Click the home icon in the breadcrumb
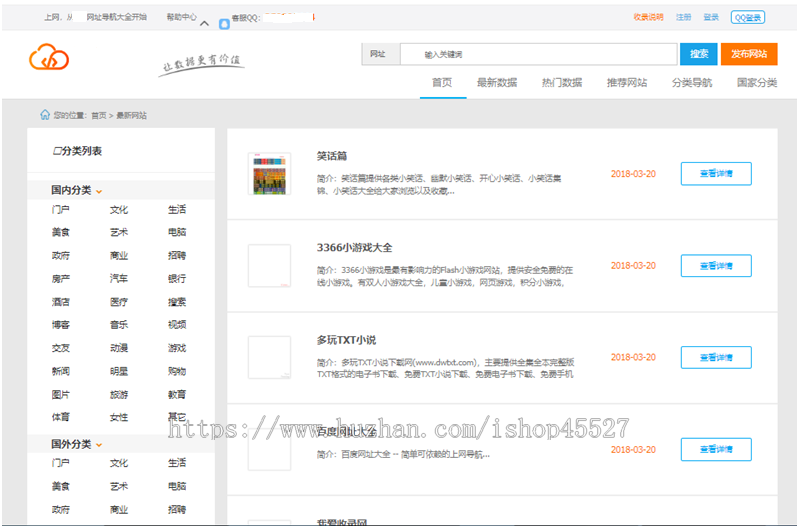This screenshot has width=799, height=528. pos(45,115)
